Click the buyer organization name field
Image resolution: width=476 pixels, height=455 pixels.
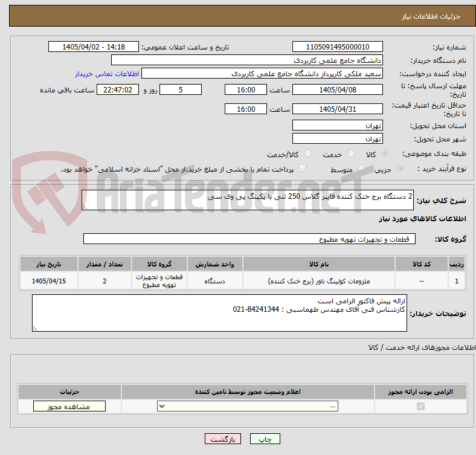(x=247, y=60)
